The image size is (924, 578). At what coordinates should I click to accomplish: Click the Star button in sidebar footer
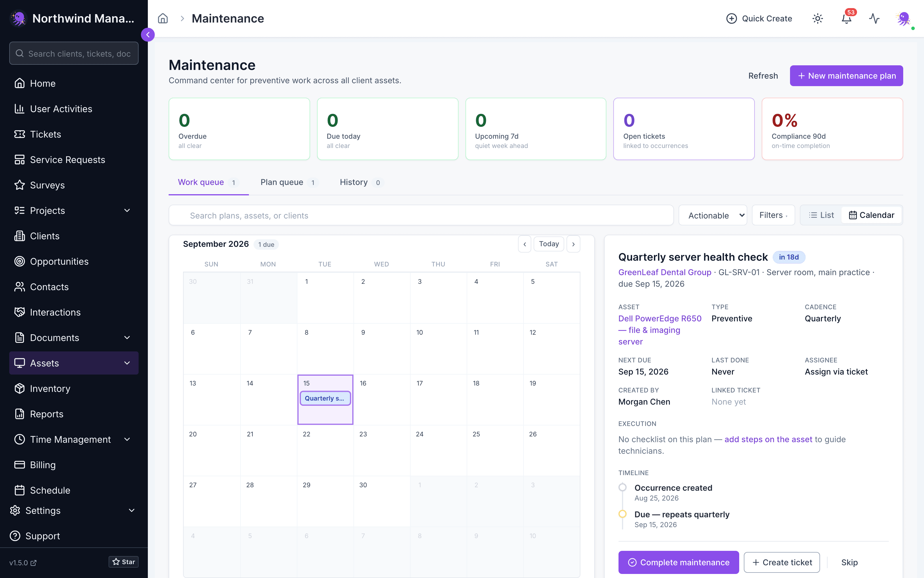coord(123,562)
